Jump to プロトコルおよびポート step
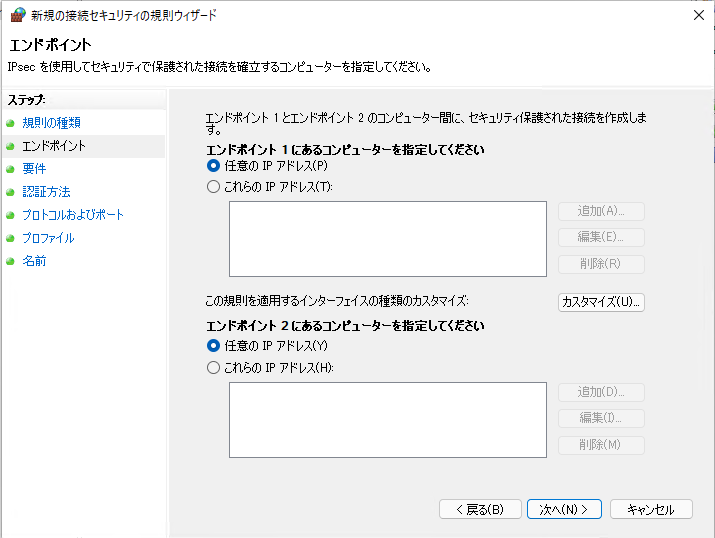 (73, 215)
